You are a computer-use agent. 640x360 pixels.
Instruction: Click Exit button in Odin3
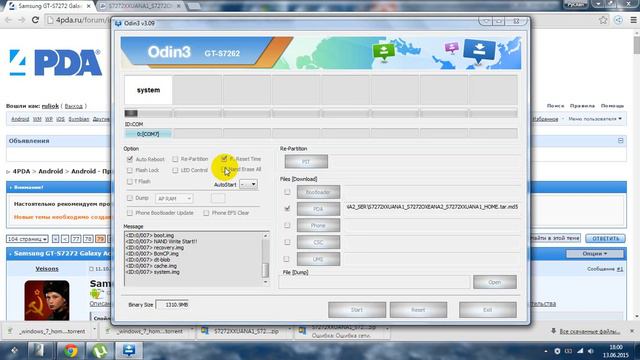pyautogui.click(x=488, y=310)
